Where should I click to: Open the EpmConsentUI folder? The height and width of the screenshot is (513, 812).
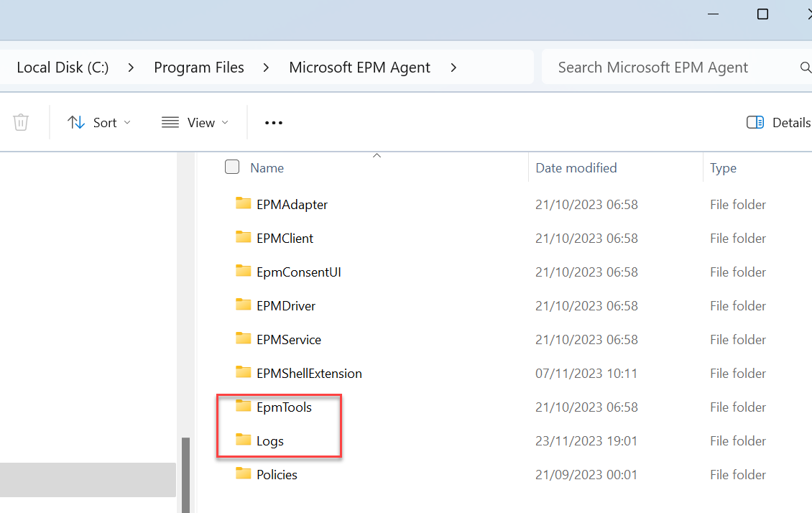coord(299,272)
